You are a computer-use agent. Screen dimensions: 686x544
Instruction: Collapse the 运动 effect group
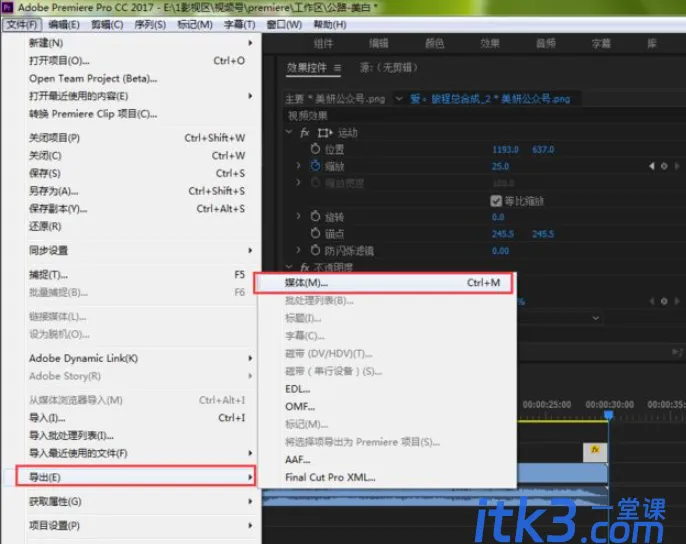[289, 132]
